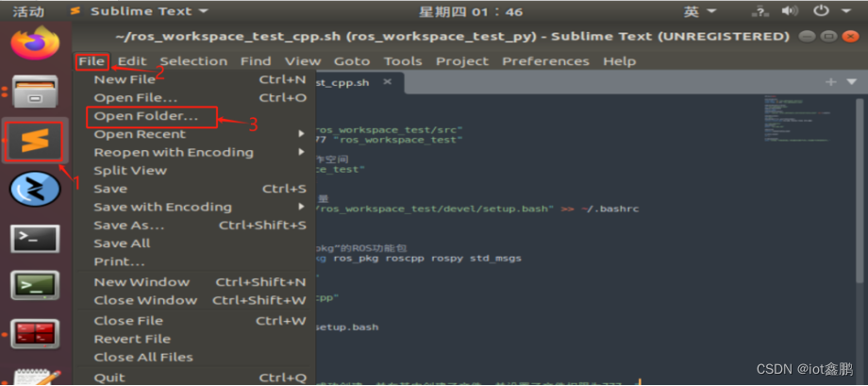Open the Help menu
868x386 pixels.
pos(620,61)
